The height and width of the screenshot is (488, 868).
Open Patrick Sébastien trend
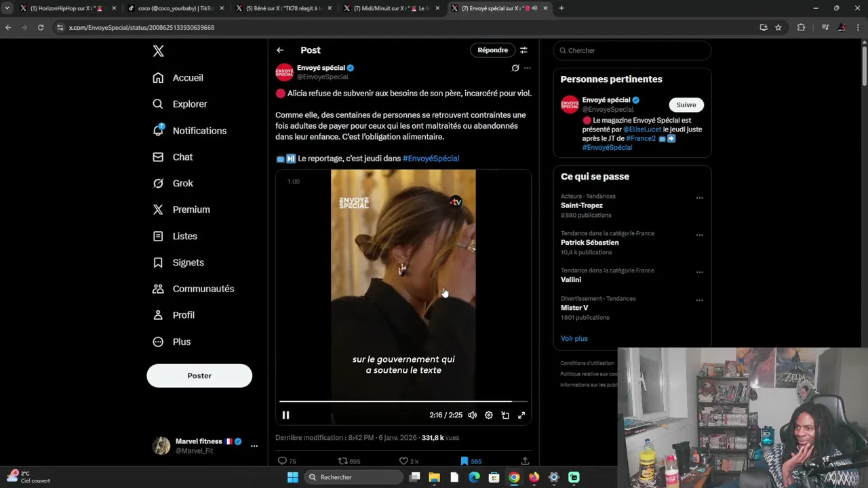[589, 243]
